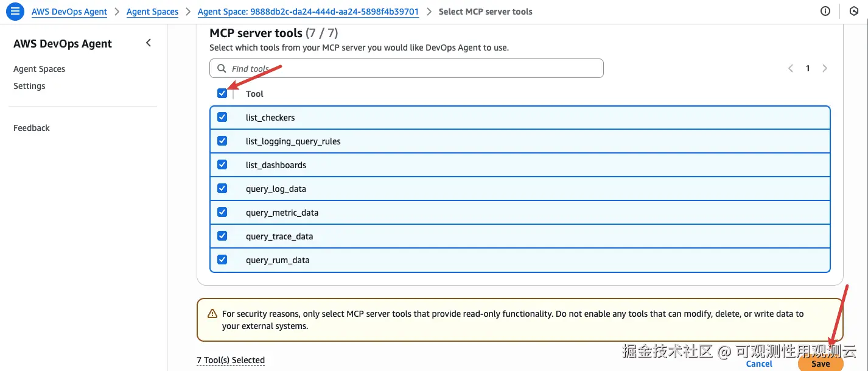This screenshot has height=371, width=868.
Task: Deselect the query_rum_data checkbox
Action: pos(222,260)
